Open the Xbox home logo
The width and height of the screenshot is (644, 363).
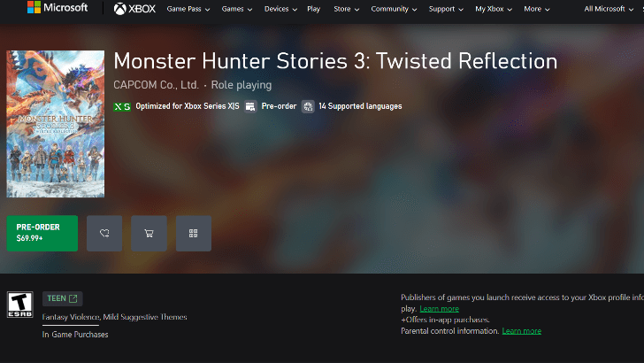click(x=134, y=9)
